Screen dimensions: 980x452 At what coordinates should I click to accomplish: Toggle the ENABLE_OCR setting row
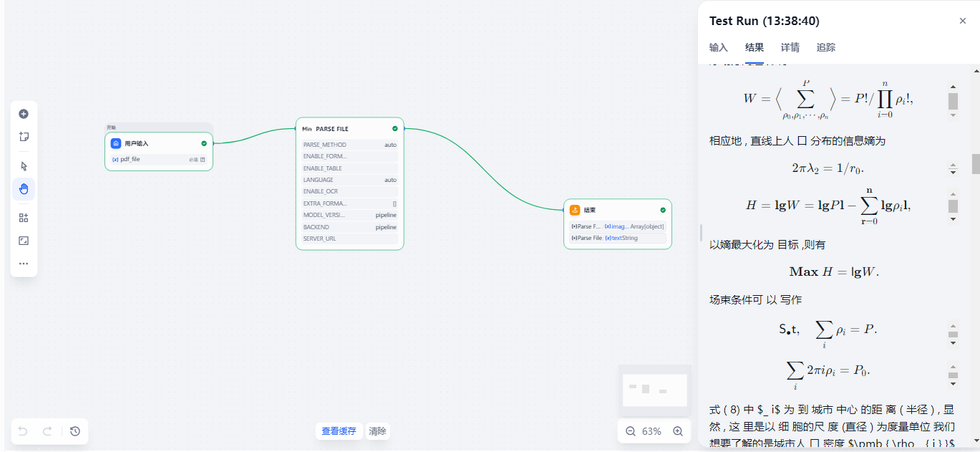[x=349, y=191]
